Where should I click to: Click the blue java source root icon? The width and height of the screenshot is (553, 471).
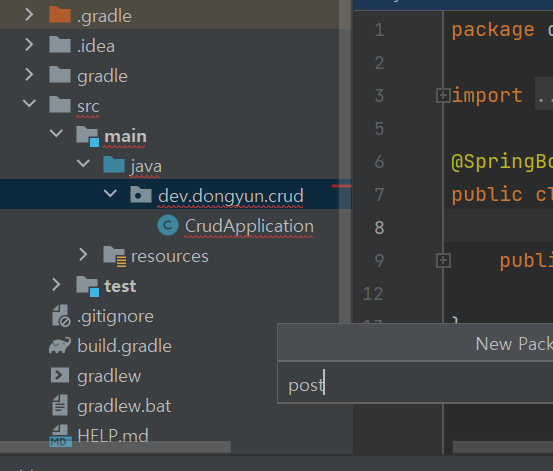[114, 164]
